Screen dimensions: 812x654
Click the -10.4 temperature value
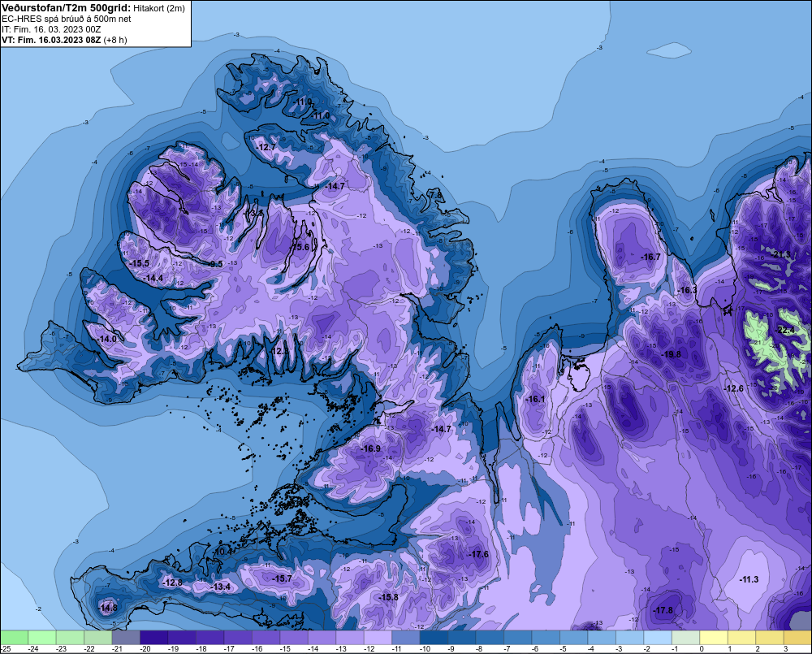[x=222, y=552]
